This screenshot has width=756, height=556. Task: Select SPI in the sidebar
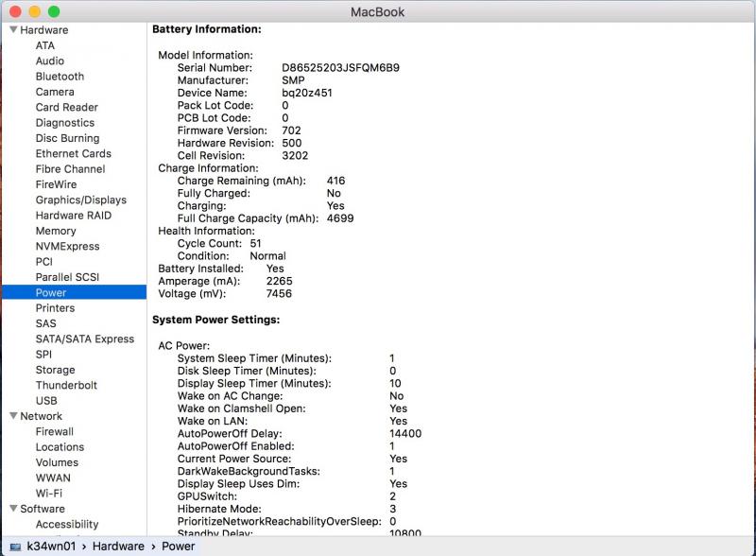(43, 355)
